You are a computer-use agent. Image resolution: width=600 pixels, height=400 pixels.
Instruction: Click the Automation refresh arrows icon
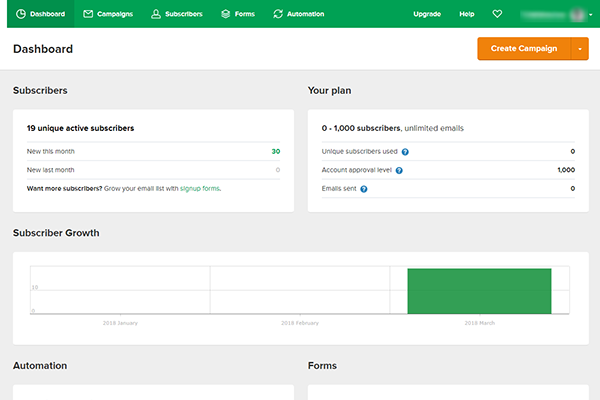pos(278,14)
